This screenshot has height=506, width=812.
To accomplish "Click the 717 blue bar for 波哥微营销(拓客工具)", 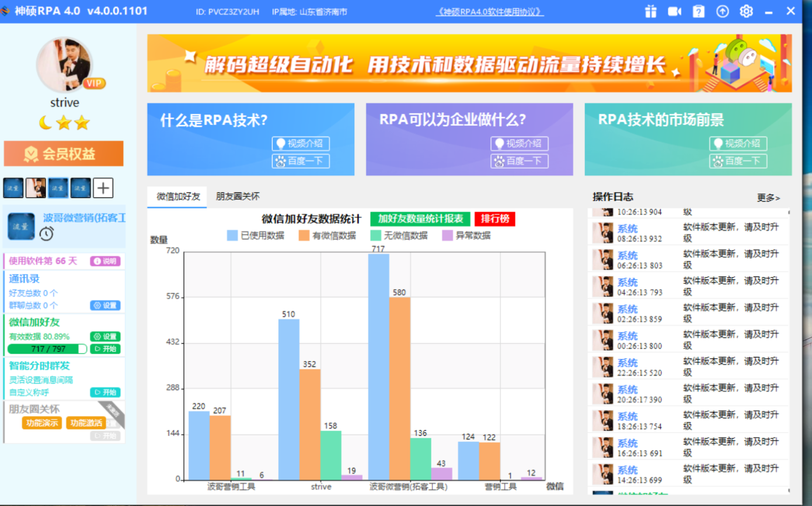I will (x=379, y=367).
